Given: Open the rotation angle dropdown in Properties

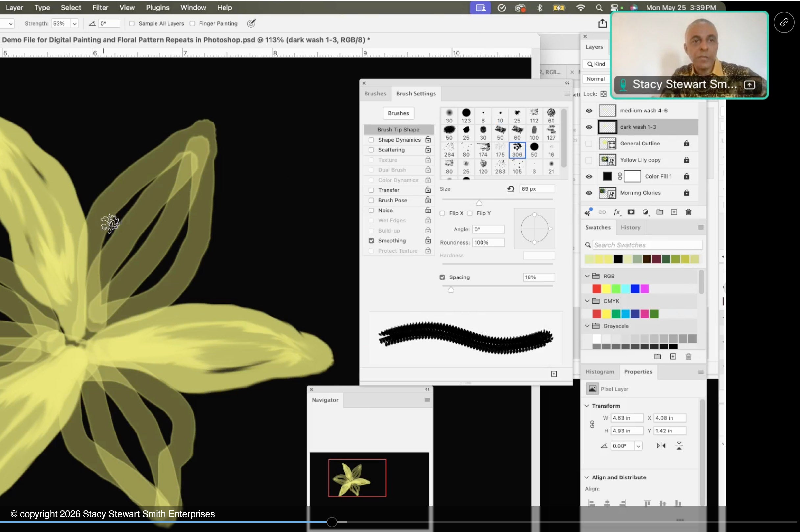Looking at the screenshot, I should click(x=638, y=446).
